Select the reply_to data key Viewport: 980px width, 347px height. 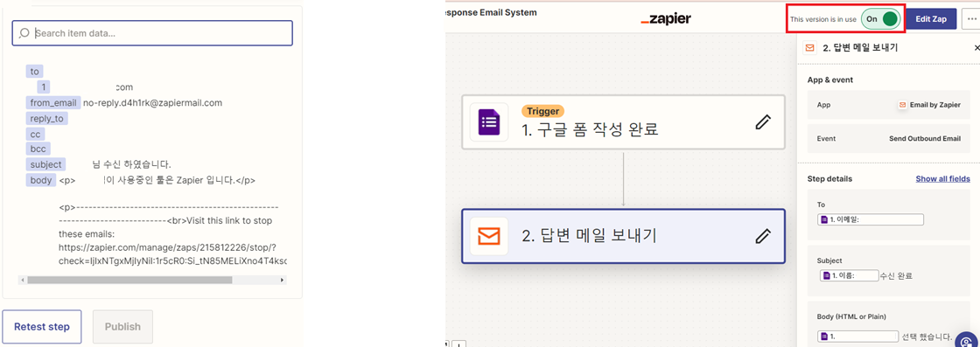pos(47,118)
